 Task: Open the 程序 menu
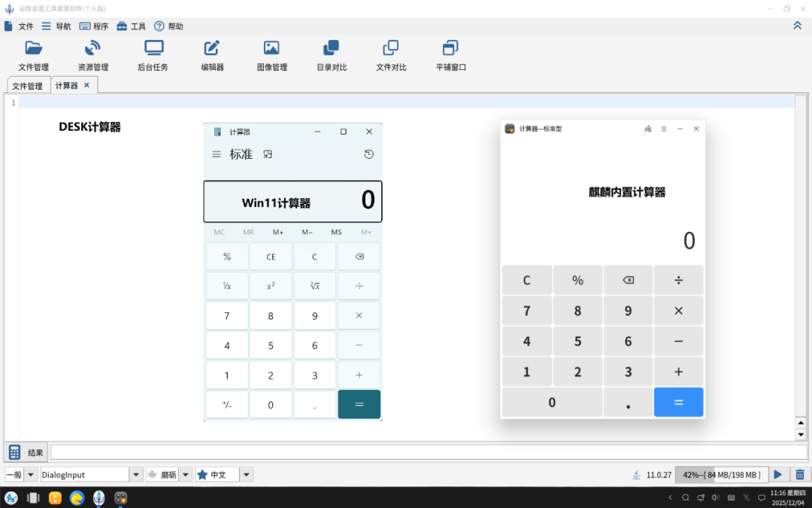click(94, 26)
